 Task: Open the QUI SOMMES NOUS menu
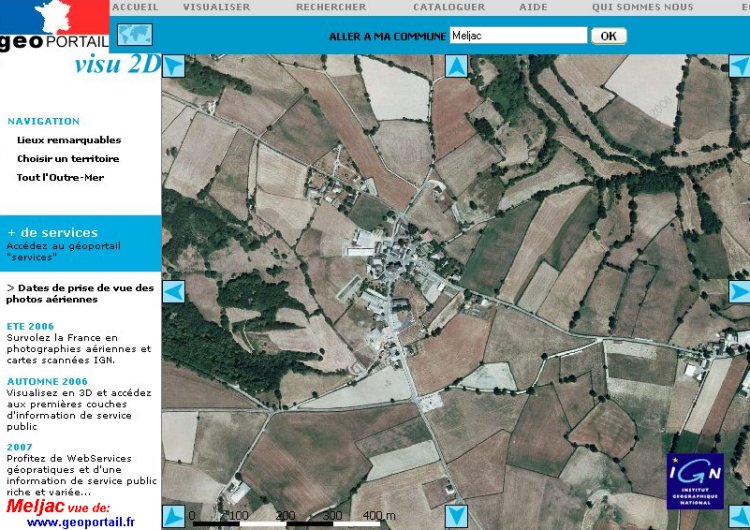tap(642, 7)
